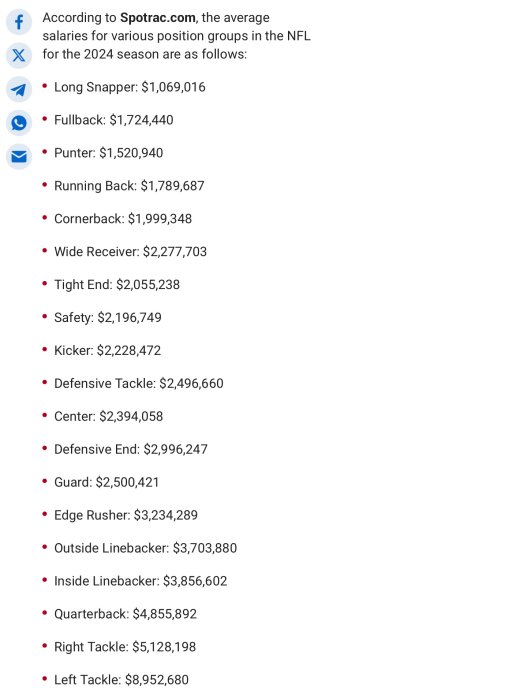Click the Wide Receiver $2,277,703 entry
Screen dimensions: 509x700
[130, 252]
